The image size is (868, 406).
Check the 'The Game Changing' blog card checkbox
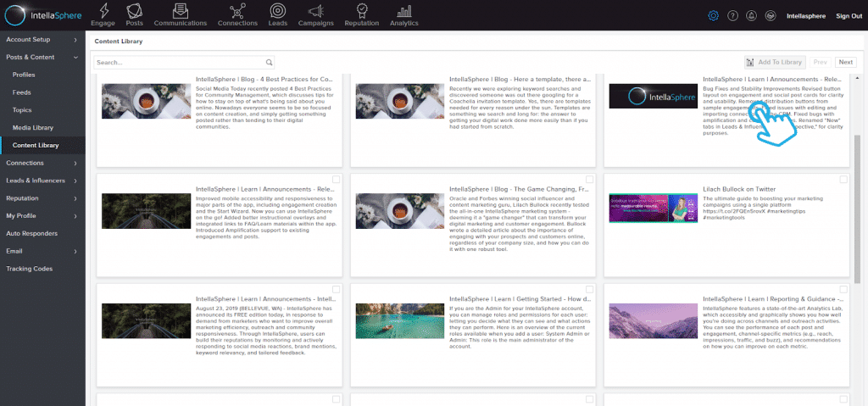click(590, 180)
